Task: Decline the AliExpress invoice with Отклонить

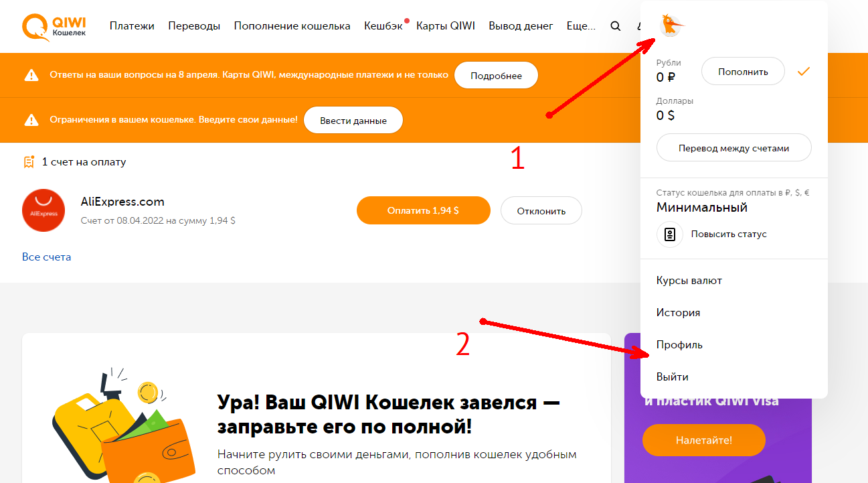Action: tap(541, 210)
